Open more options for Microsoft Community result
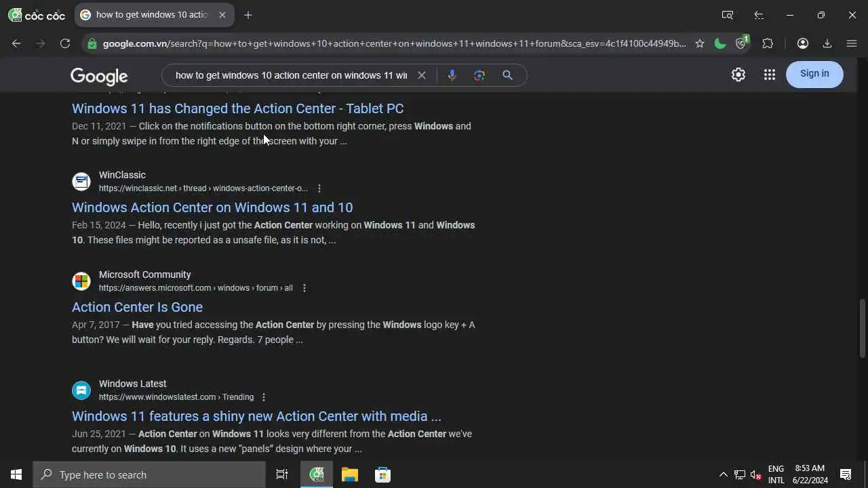868x488 pixels. 304,288
